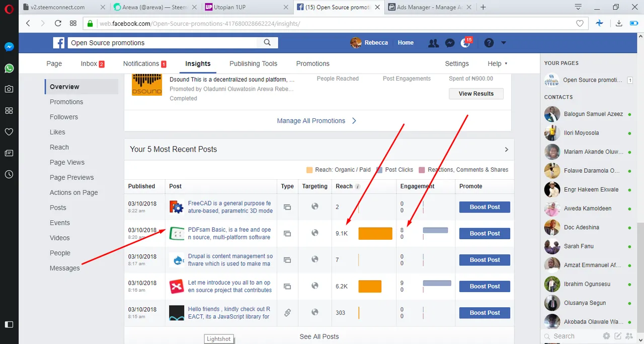Click the bookmark heart icon in address bar
Image resolution: width=644 pixels, height=344 pixels.
580,23
